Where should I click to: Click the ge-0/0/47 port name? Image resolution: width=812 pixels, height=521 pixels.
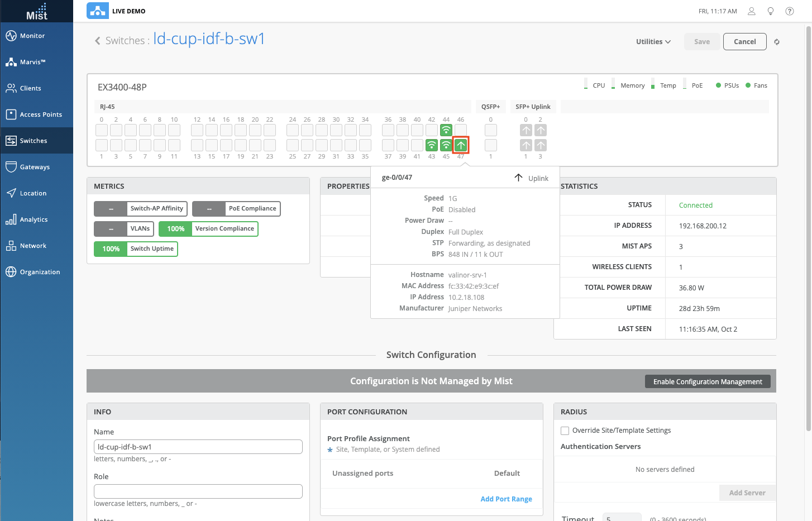pyautogui.click(x=397, y=178)
